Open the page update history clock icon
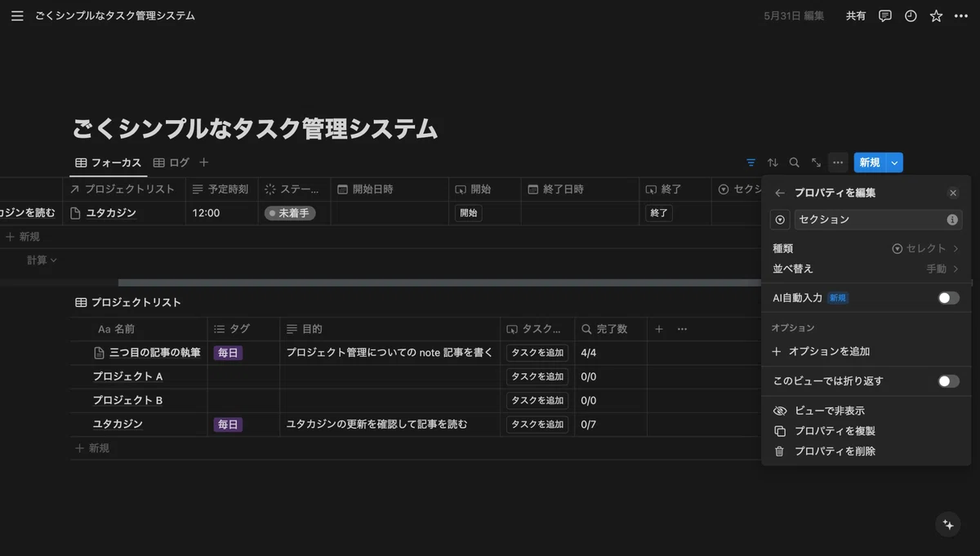 (911, 16)
